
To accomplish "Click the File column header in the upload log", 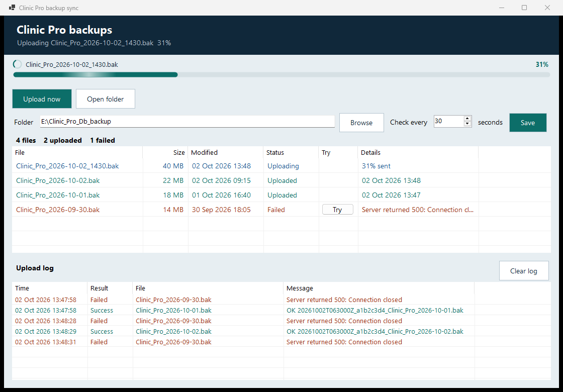I will pyautogui.click(x=208, y=288).
